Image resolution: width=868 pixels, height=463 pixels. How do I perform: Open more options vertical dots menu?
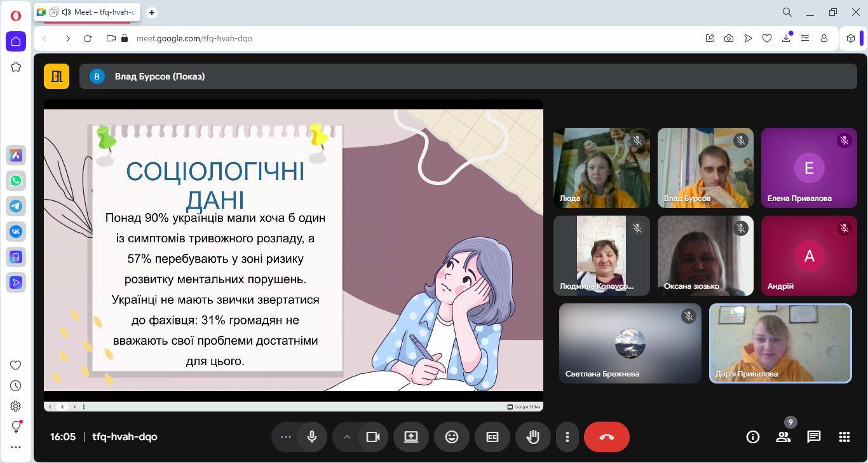coord(567,437)
